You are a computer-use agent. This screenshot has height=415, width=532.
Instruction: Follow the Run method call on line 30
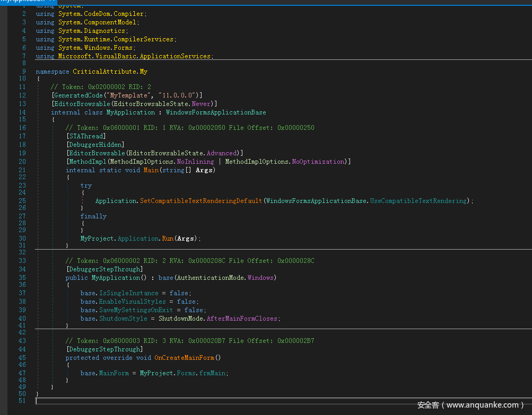click(x=168, y=239)
